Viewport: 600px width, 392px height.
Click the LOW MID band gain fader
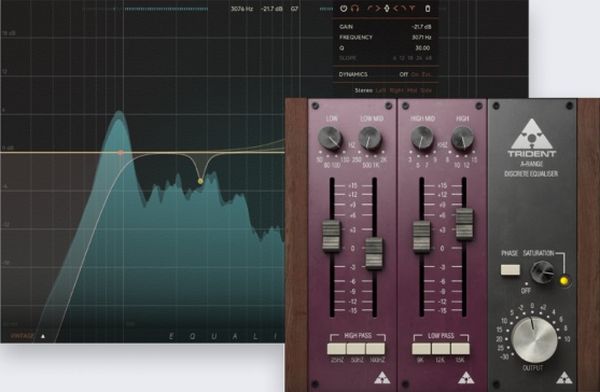tap(374, 253)
